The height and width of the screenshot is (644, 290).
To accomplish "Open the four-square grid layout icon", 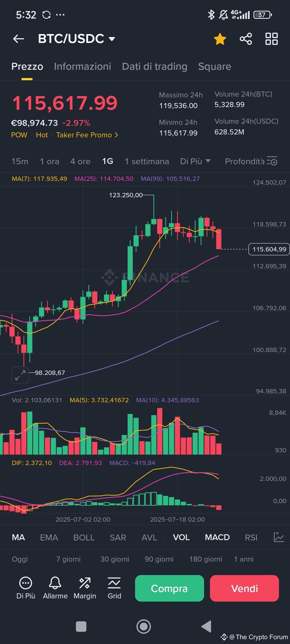I will pyautogui.click(x=271, y=39).
